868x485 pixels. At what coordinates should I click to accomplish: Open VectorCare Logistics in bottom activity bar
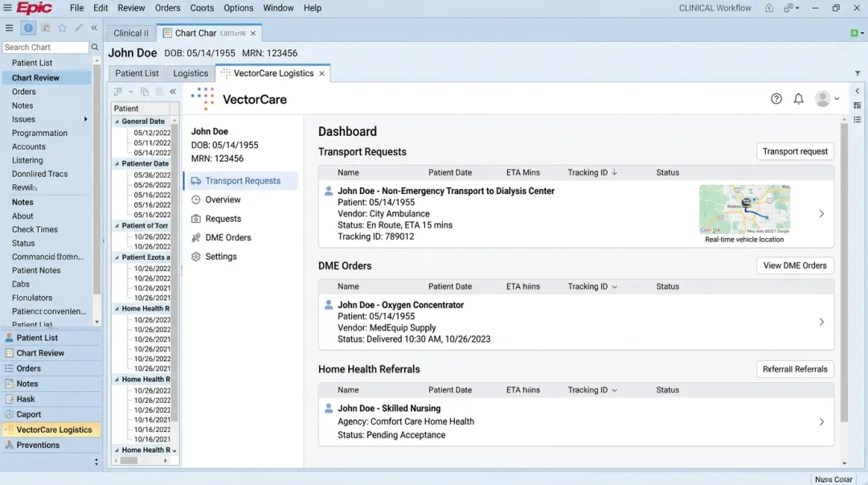51,430
